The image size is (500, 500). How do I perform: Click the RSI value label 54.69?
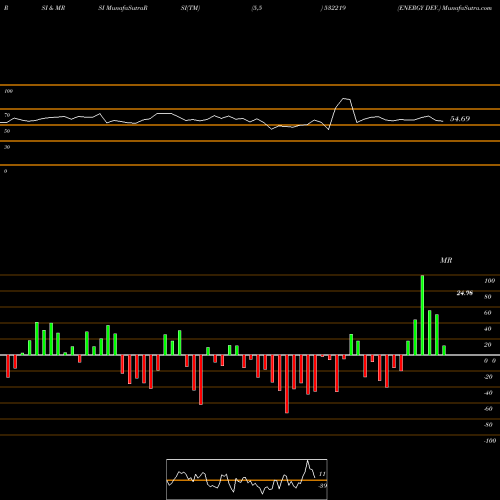pos(460,119)
